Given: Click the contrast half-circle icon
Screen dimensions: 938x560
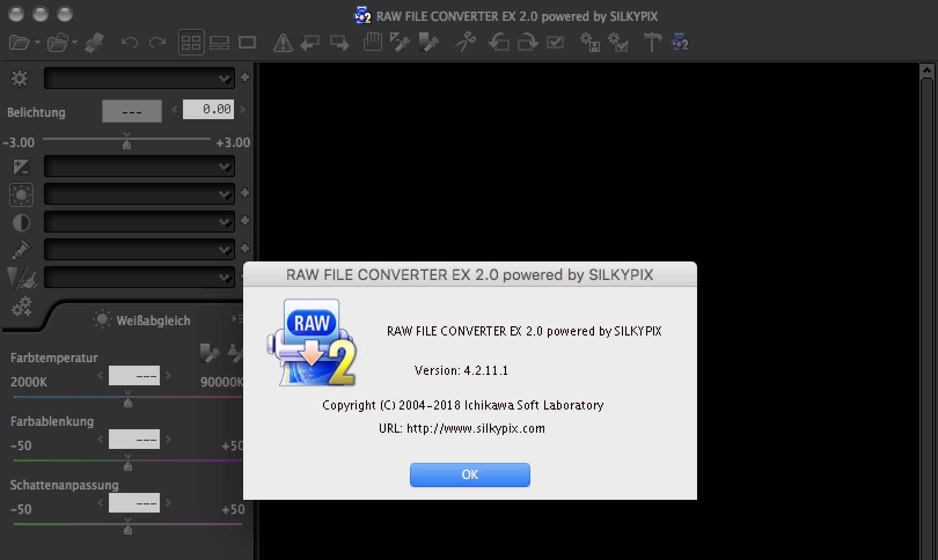Looking at the screenshot, I should [21, 223].
